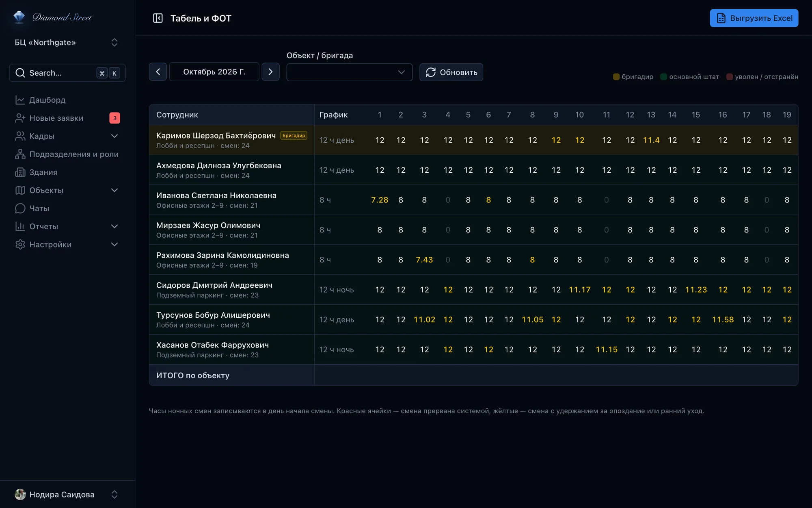Open the Объект / бригада dropdown
Screen dimensions: 812x508
[x=350, y=72]
